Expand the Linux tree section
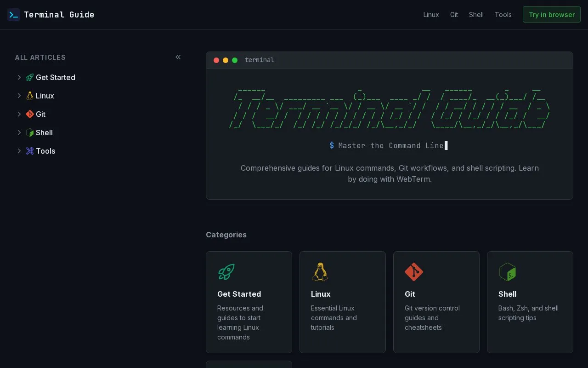 (19, 96)
